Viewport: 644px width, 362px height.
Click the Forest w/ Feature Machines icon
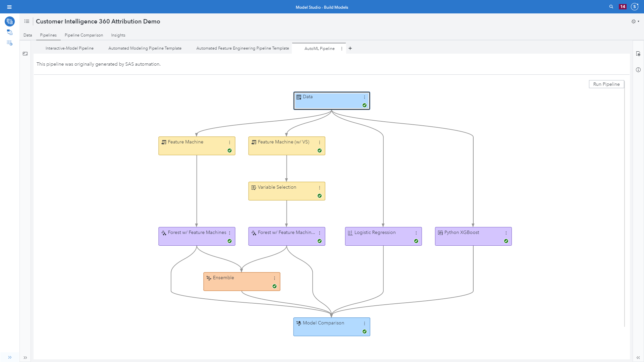tap(164, 233)
